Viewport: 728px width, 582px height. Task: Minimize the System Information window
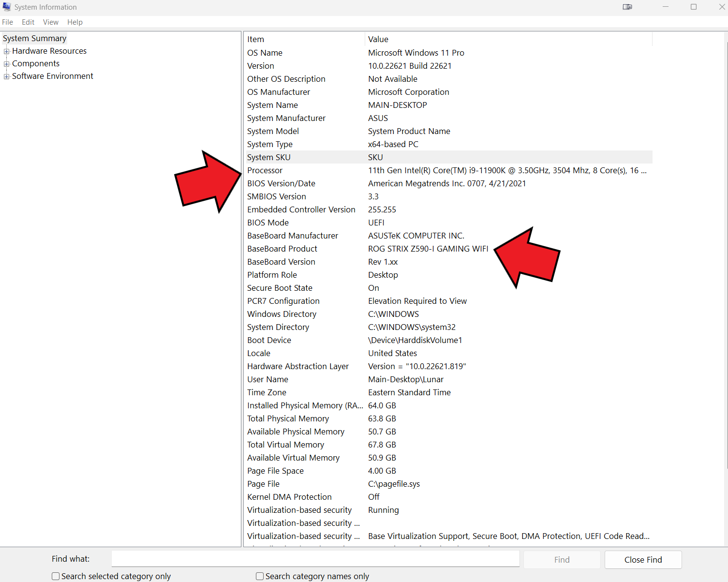[666, 7]
